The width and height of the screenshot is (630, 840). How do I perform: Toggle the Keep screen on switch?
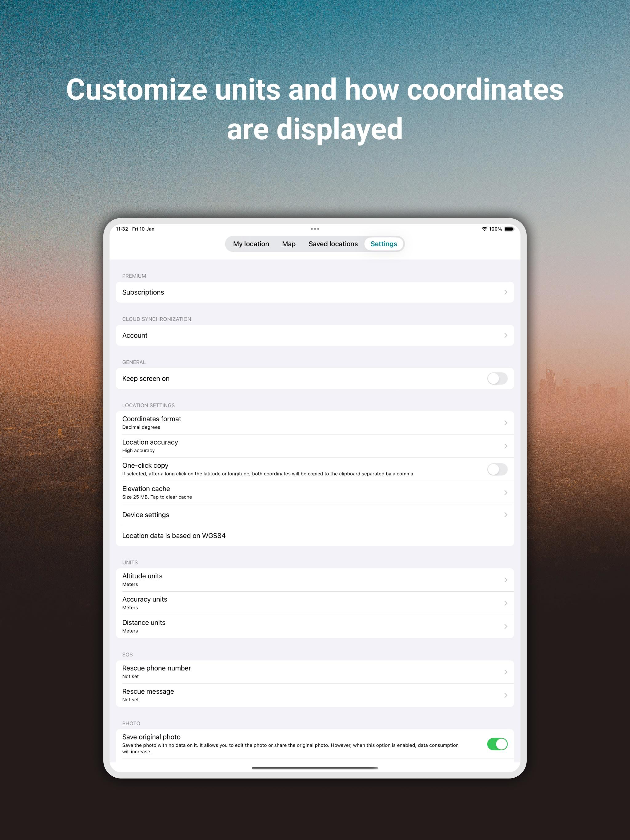click(497, 378)
